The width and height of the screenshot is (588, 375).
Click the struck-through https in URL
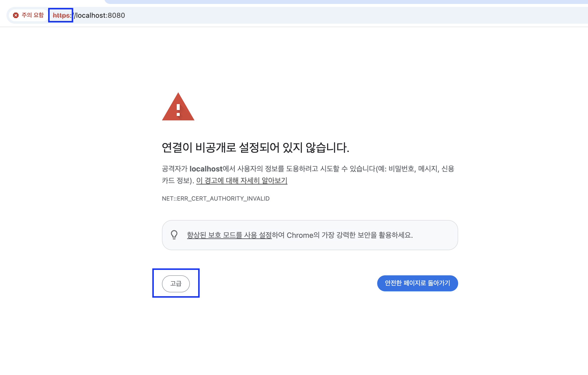tap(61, 15)
